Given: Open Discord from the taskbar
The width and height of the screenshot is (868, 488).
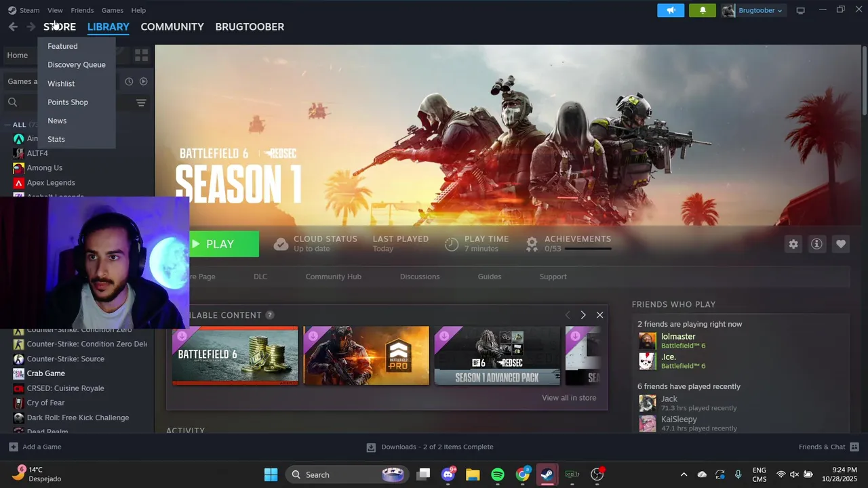Looking at the screenshot, I should [x=448, y=474].
